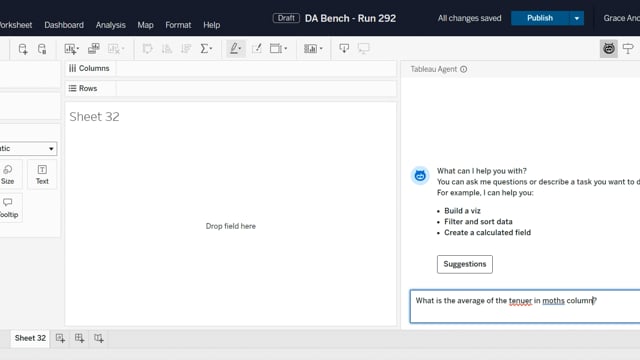Click the New Dashboard tab icon

coord(80,338)
